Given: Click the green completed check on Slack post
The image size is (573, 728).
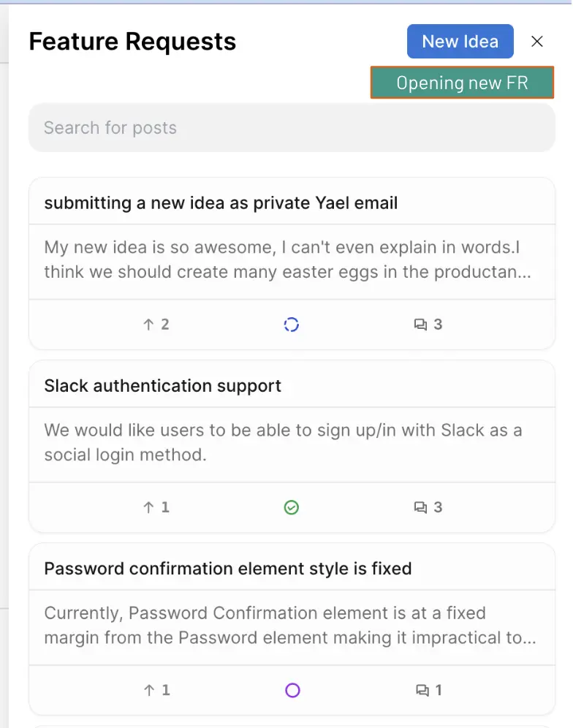Looking at the screenshot, I should [x=292, y=507].
